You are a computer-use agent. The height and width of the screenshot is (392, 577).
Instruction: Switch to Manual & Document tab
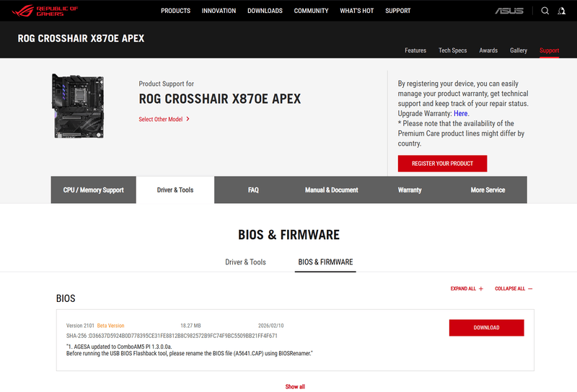click(x=331, y=190)
